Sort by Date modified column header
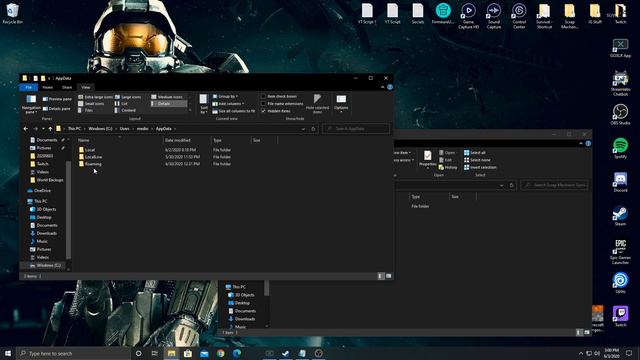 [178, 140]
